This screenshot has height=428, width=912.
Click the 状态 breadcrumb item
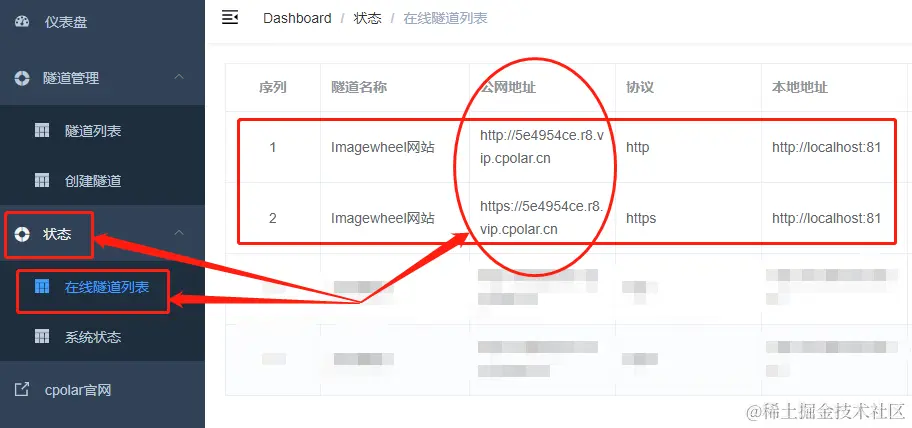pos(368,18)
